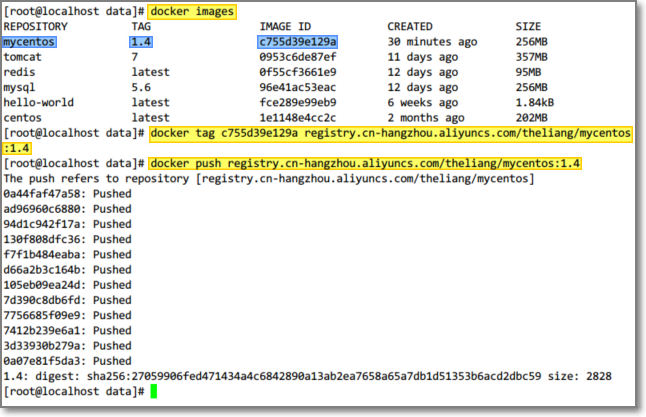Click the '1.84kB' size value

click(x=535, y=103)
